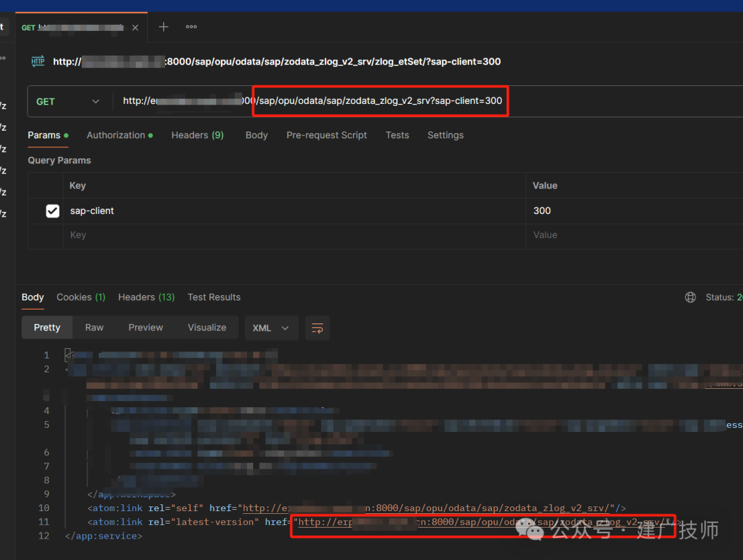743x560 pixels.
Task: Click the HTTP request type icon
Action: 38,61
